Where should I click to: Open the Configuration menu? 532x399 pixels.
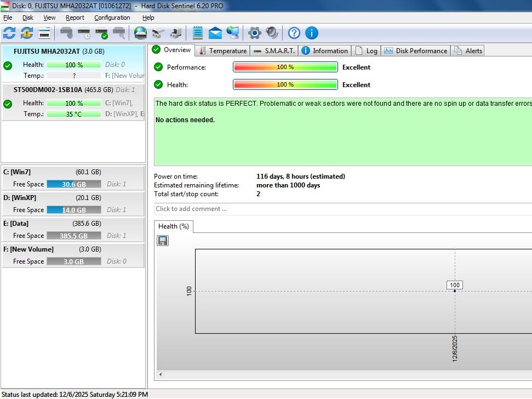point(112,18)
